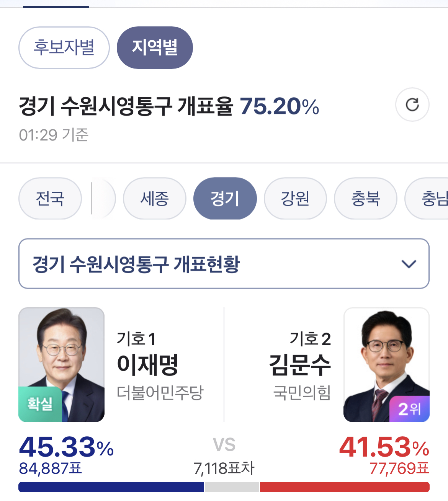The height and width of the screenshot is (501, 448).
Task: Click the 7,118표차 vote gap text
Action: pyautogui.click(x=224, y=468)
